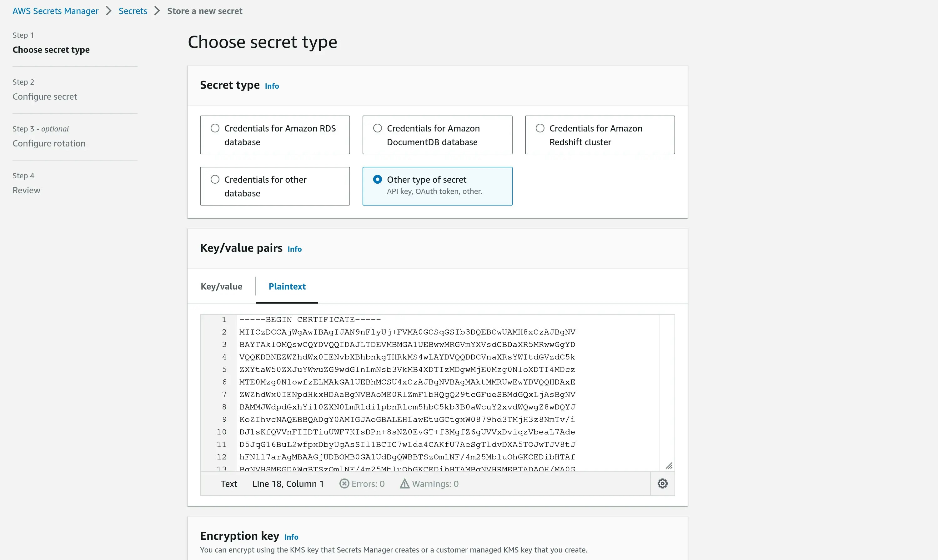This screenshot has height=560, width=938.
Task: Open Info link beside Key/value pairs
Action: pos(294,249)
